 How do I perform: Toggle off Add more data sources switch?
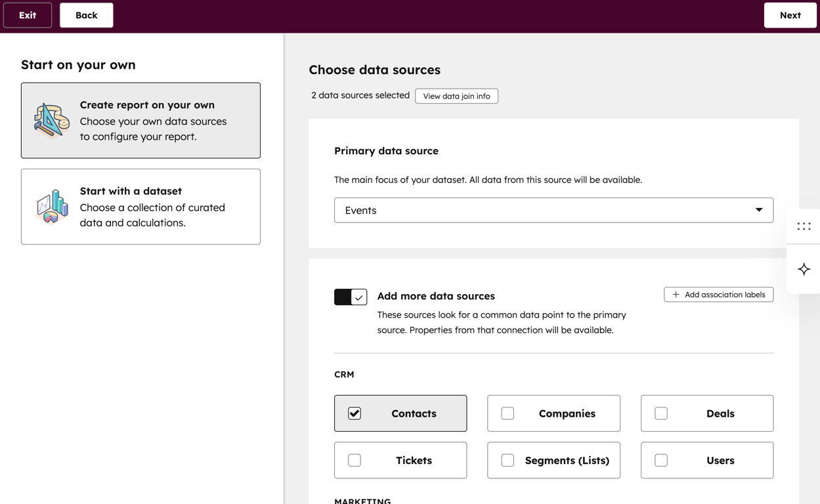pos(351,297)
